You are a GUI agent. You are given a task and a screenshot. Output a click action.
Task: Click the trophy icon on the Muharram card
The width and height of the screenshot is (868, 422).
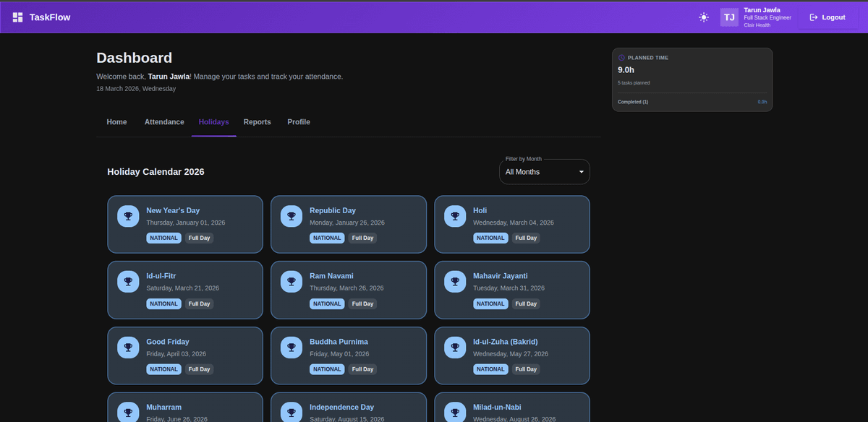click(127, 412)
